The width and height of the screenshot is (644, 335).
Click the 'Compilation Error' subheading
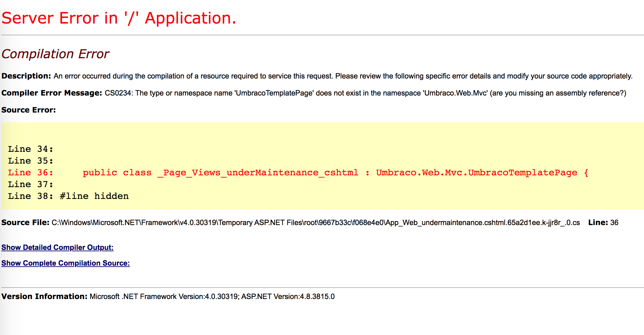coord(55,54)
